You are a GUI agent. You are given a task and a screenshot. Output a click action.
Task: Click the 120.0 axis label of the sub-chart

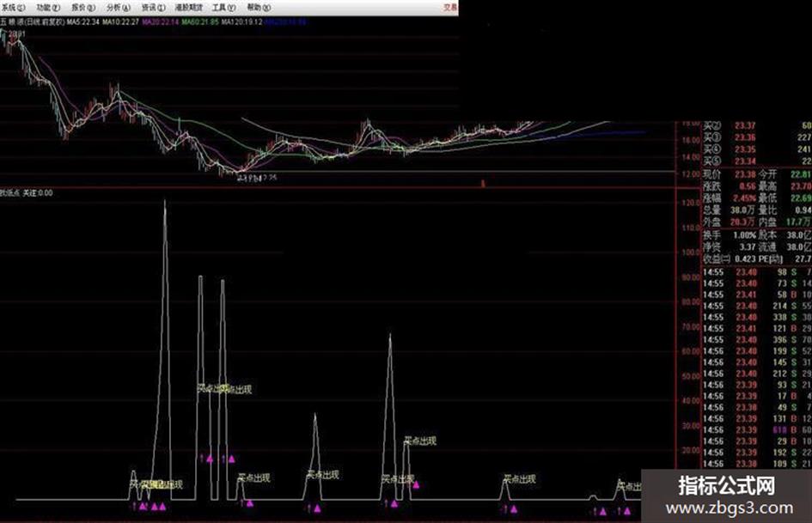click(692, 203)
